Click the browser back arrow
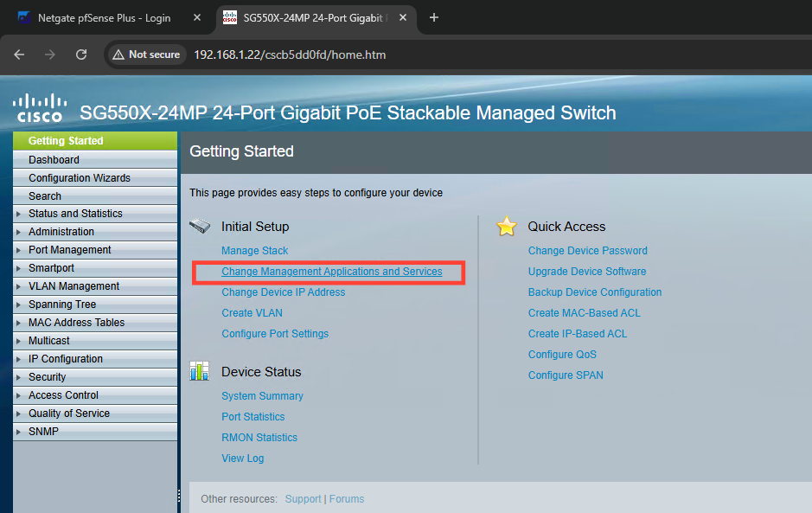This screenshot has width=812, height=513. click(19, 55)
